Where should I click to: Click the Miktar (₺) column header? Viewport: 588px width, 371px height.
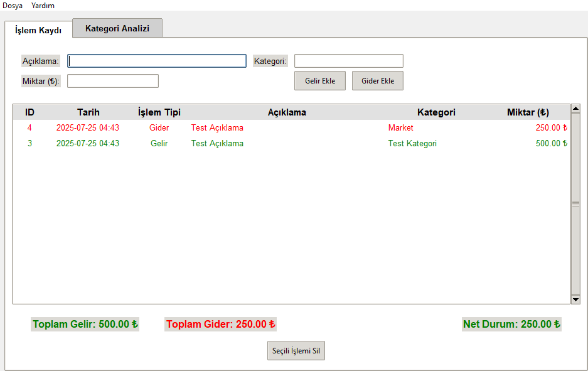point(528,112)
